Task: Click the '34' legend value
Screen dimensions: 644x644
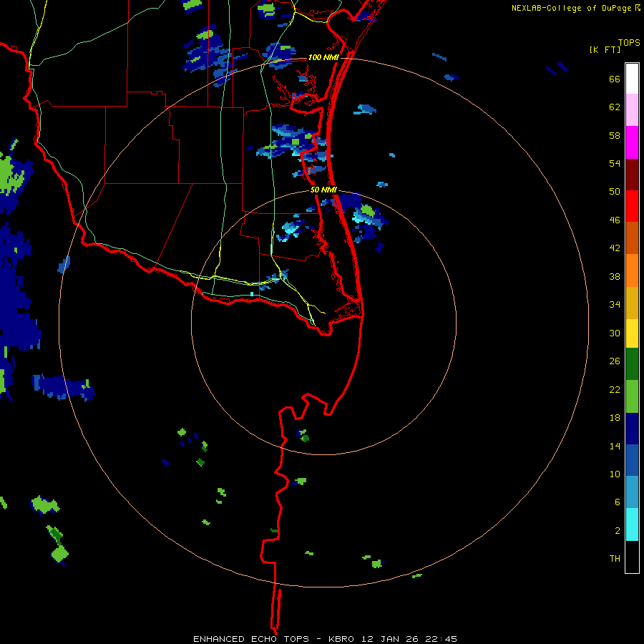Action: pyautogui.click(x=615, y=305)
